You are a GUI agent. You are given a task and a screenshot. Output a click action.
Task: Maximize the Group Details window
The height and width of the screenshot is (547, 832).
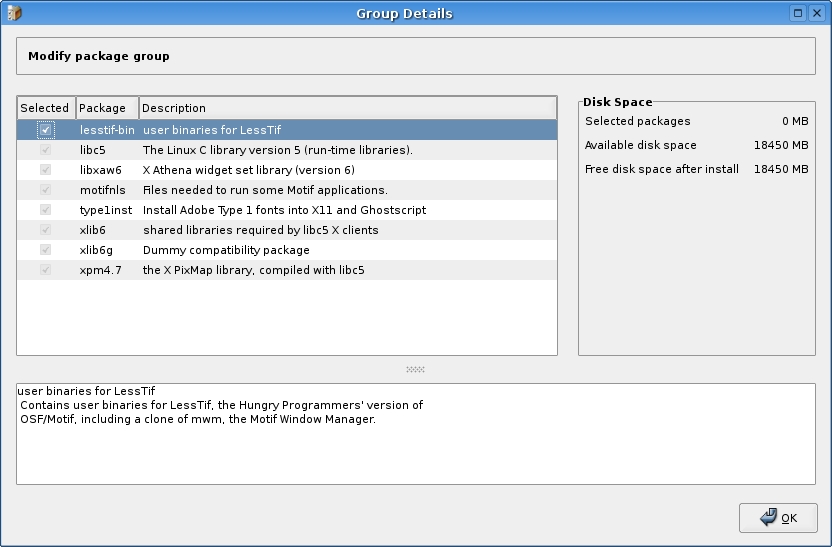pos(797,13)
